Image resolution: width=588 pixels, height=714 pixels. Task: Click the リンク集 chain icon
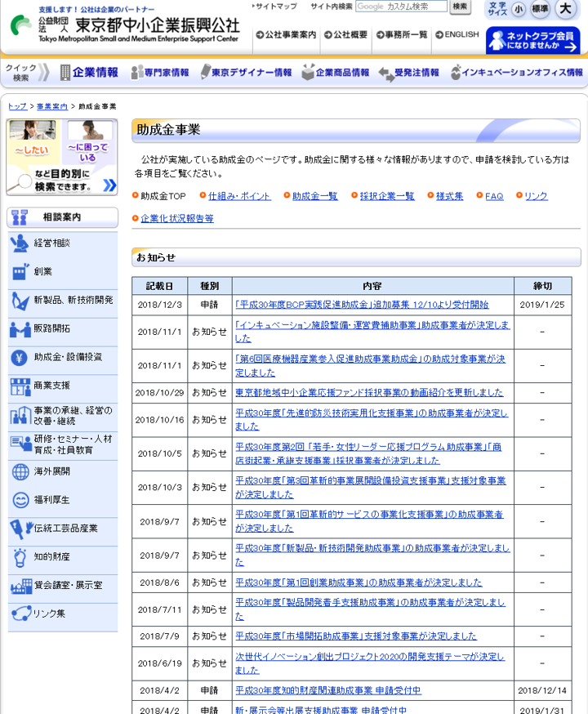[x=21, y=614]
